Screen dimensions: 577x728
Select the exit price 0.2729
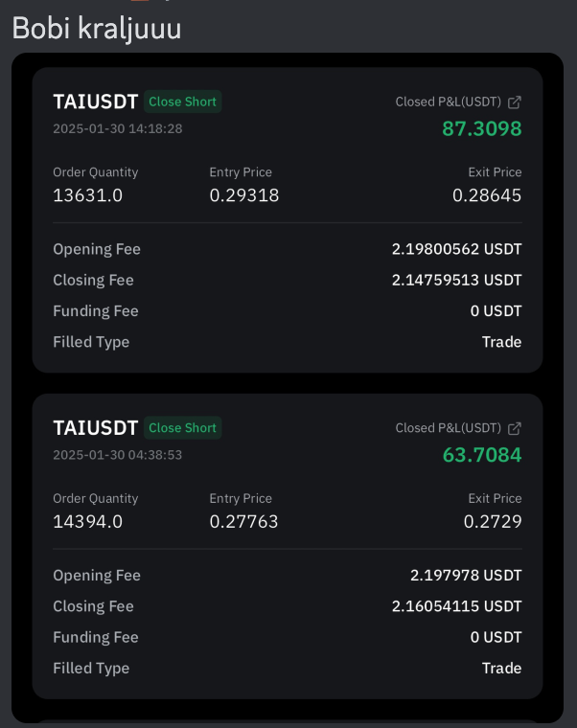coord(493,522)
